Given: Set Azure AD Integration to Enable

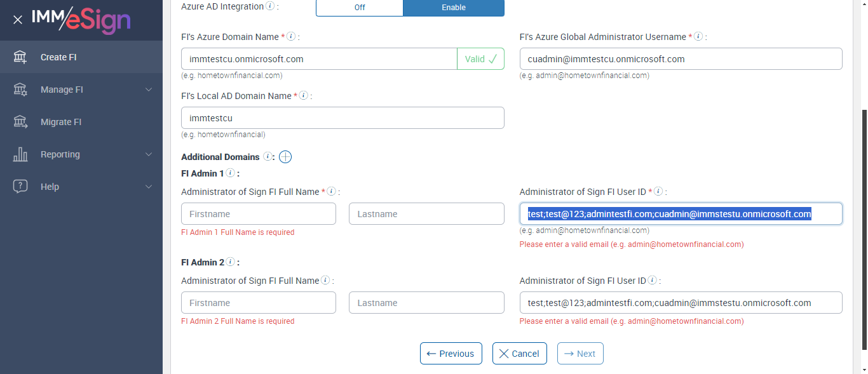Looking at the screenshot, I should [x=453, y=8].
